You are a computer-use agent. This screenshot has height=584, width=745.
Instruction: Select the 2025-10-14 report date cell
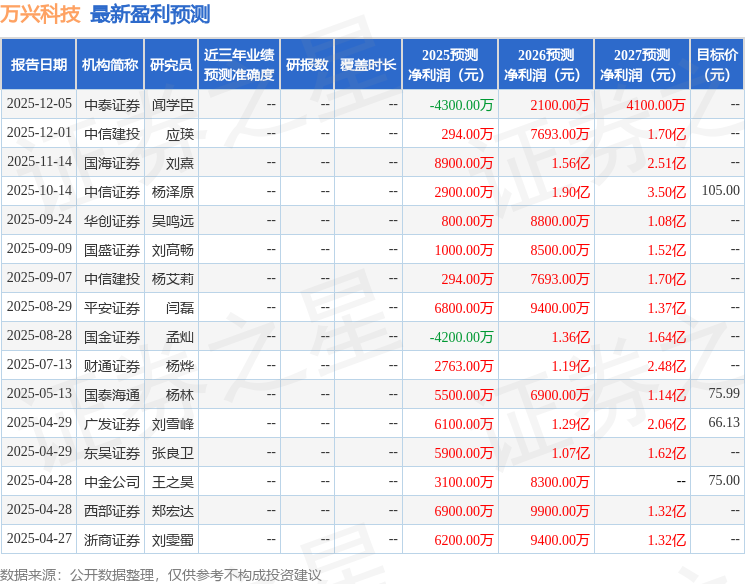pyautogui.click(x=39, y=191)
